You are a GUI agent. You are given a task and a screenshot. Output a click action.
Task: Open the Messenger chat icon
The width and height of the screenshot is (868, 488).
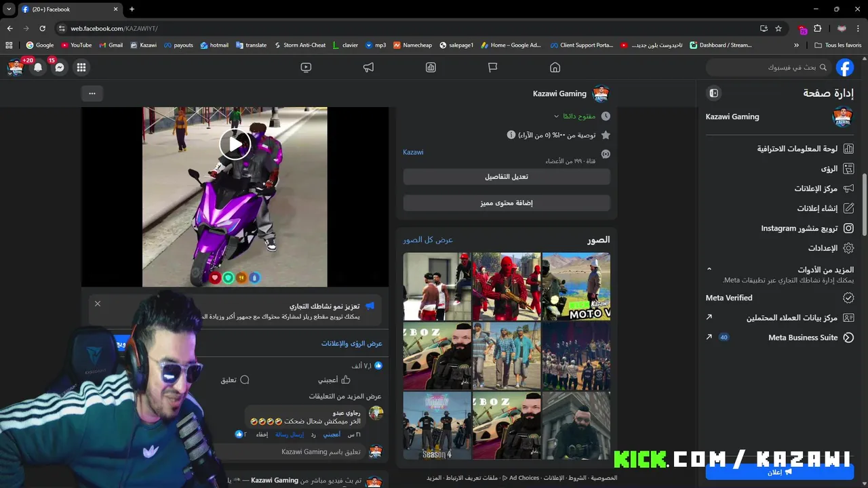60,67
